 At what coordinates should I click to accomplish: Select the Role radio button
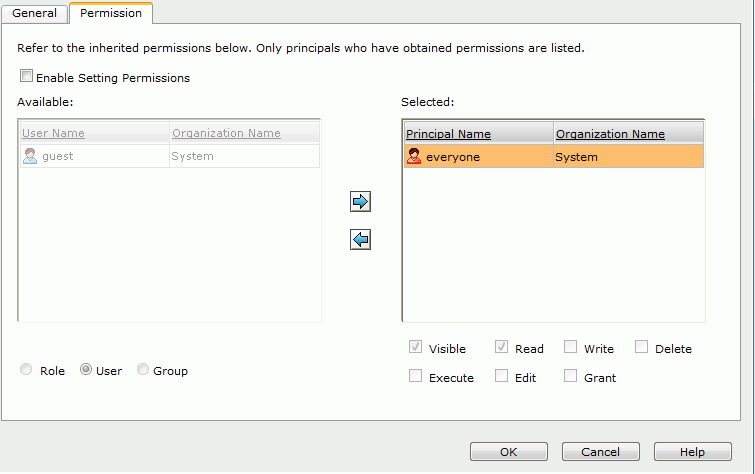26,369
